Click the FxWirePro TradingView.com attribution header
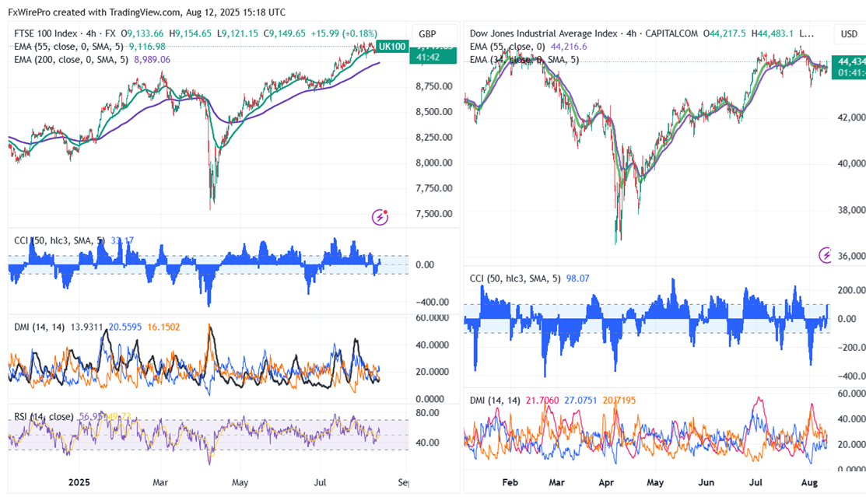The width and height of the screenshot is (866, 504). 147,12
